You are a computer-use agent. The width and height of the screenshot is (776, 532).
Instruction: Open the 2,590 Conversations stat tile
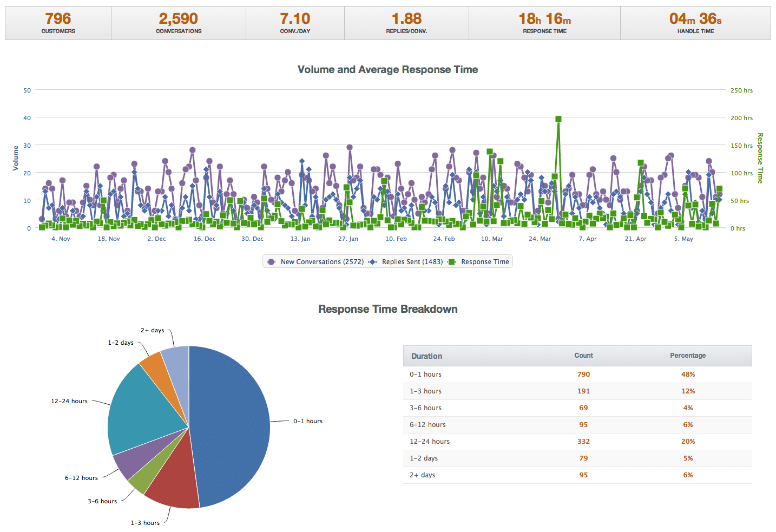point(179,23)
